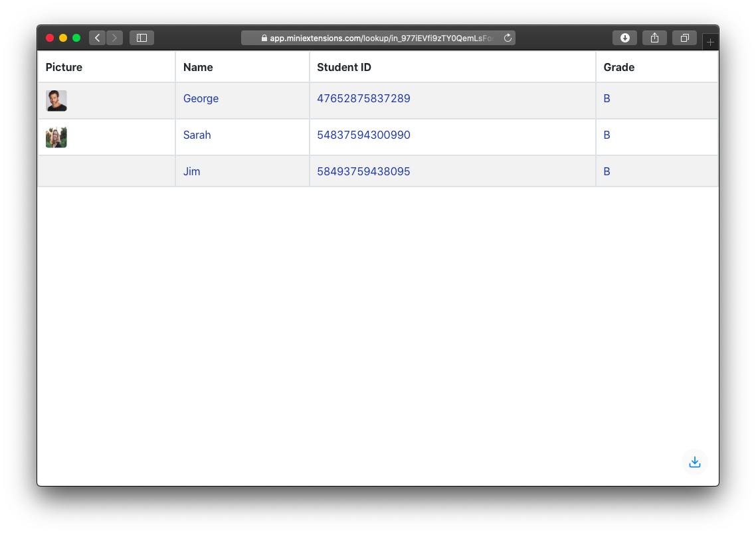Screen dimensions: 756x535
Task: Show all tabs overview button
Action: click(684, 38)
